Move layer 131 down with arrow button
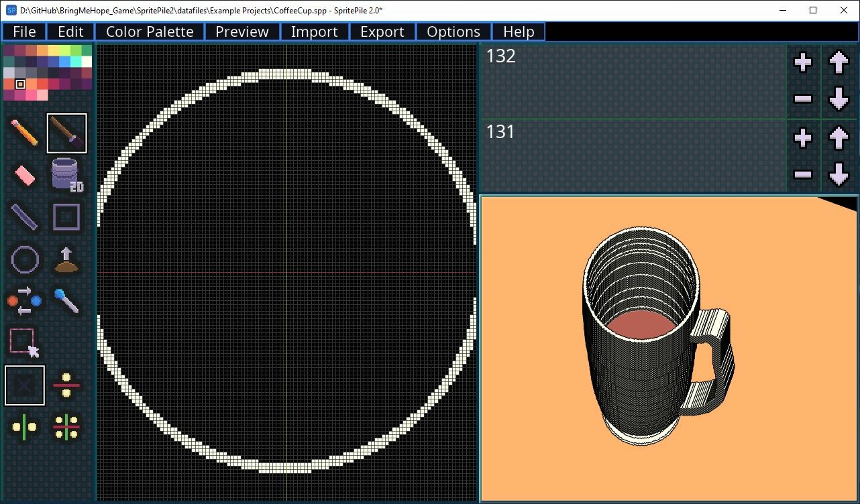Screen dimensions: 860x504 point(839,175)
